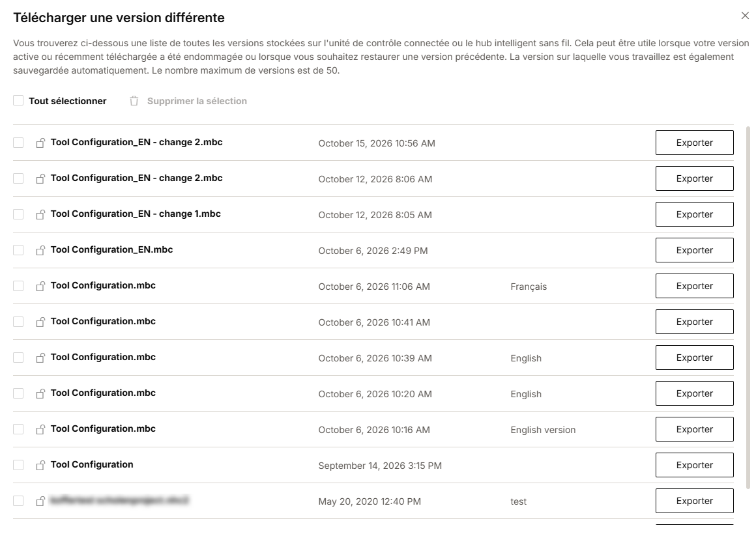The width and height of the screenshot is (756, 534).
Task: Click the test comment on the May 20 row
Action: (518, 501)
